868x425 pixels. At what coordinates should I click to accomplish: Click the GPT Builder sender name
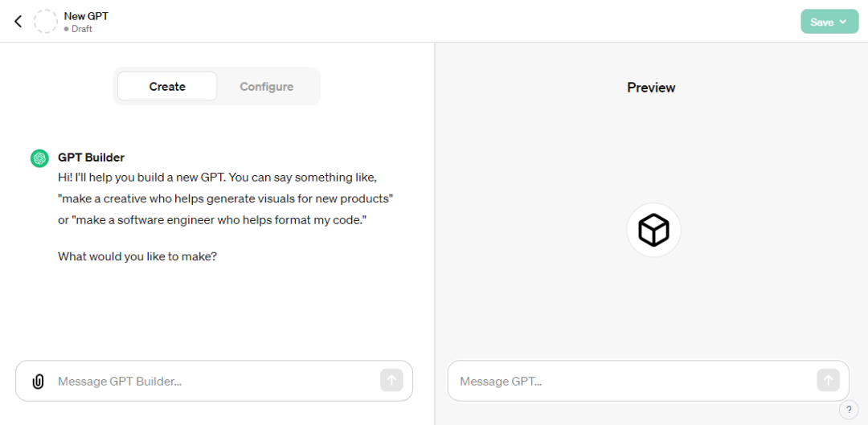[x=91, y=157]
